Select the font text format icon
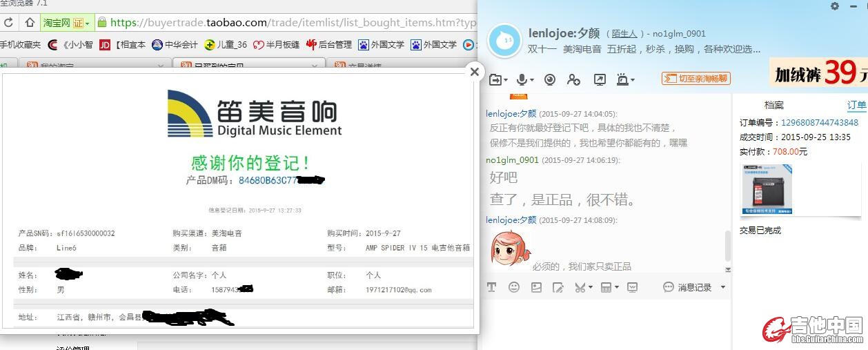The image size is (868, 350). [x=492, y=287]
